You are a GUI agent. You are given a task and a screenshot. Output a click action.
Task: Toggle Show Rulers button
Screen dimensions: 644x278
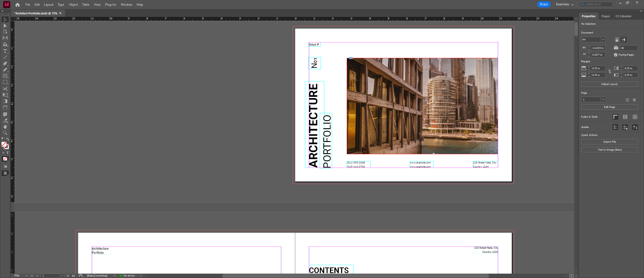pos(615,117)
